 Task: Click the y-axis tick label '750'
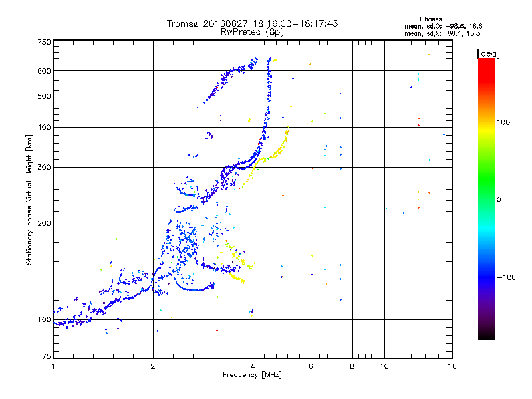point(44,42)
